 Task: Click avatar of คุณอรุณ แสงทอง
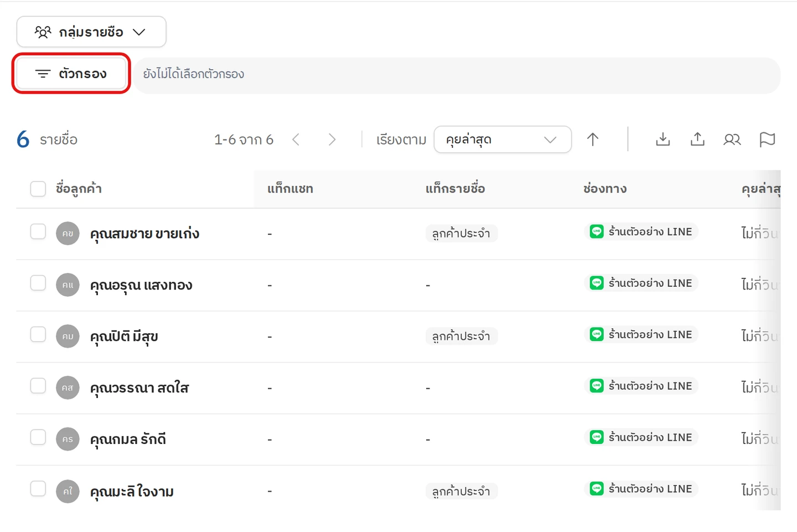(68, 285)
